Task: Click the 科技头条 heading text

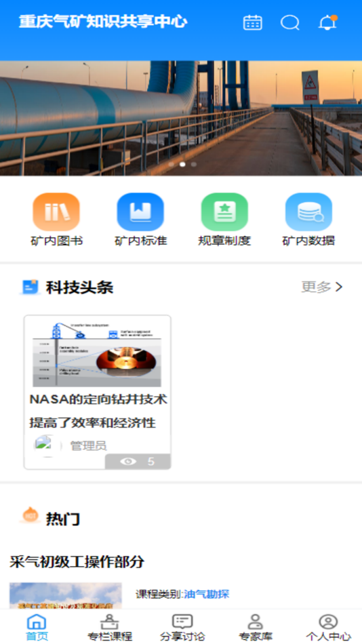Action: (x=79, y=287)
